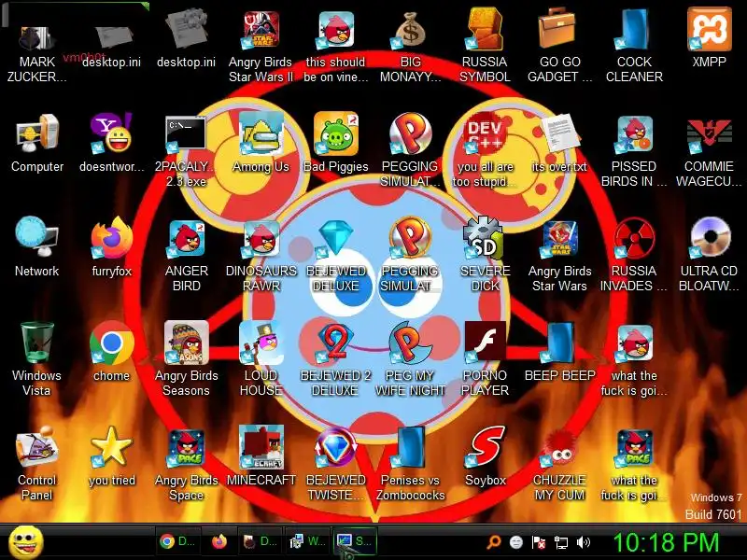Open the 'this should be on vine' icon
The image size is (747, 560).
tap(336, 30)
